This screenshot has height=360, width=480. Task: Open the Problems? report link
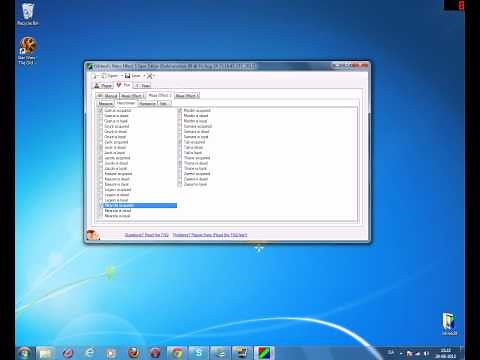pyautogui.click(x=210, y=235)
